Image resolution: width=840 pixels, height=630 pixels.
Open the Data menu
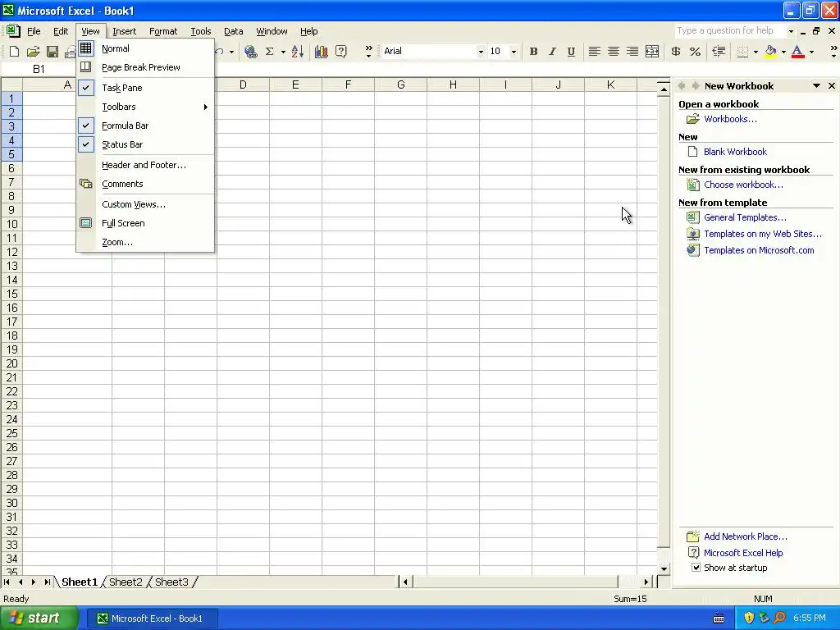tap(233, 31)
